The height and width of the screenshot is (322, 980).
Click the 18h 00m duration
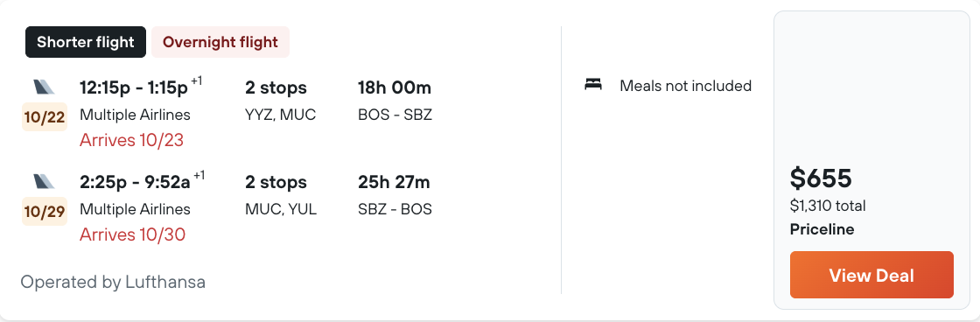[395, 87]
